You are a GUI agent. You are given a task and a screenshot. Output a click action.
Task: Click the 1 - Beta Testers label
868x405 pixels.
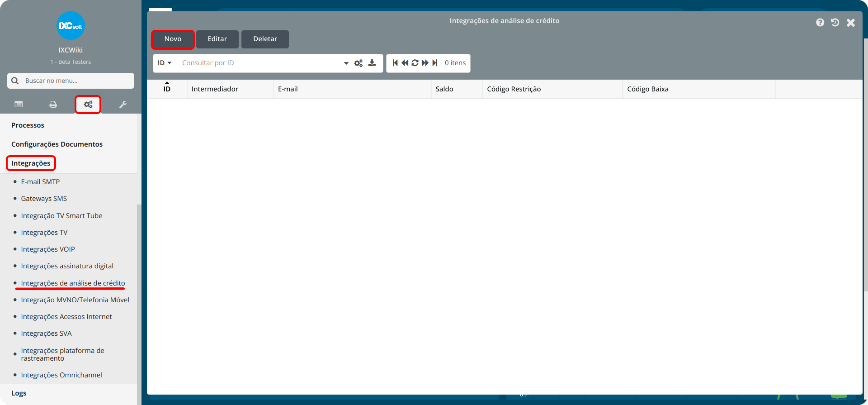pos(71,62)
